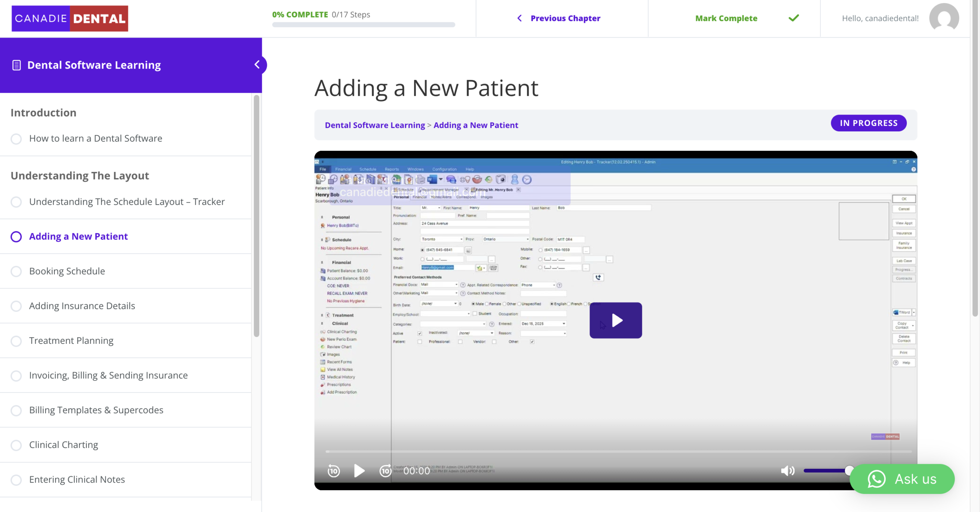Mute the video speaker icon
This screenshot has width=980, height=512.
coord(787,471)
